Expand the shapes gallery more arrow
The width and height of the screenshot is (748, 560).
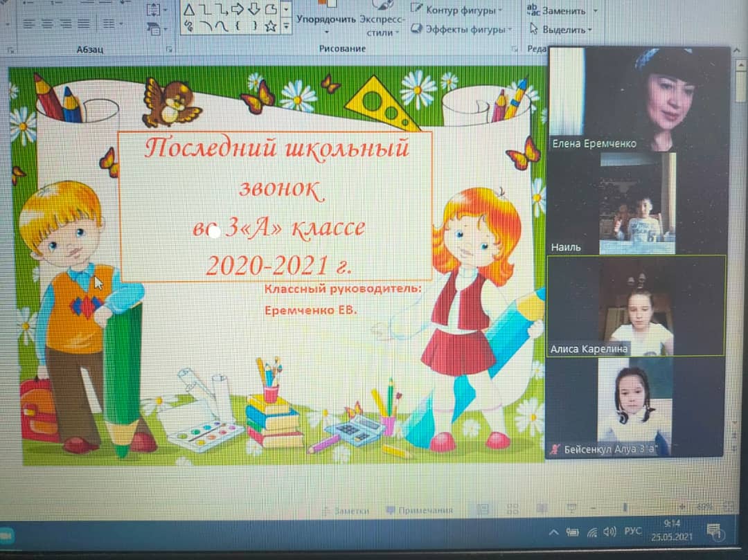pos(286,27)
